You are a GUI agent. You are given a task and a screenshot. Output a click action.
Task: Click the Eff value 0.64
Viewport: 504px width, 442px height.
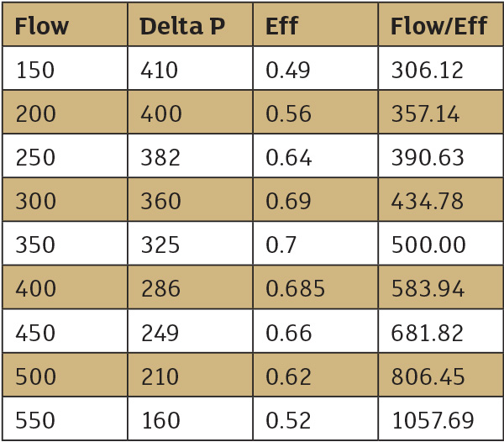pos(288,157)
